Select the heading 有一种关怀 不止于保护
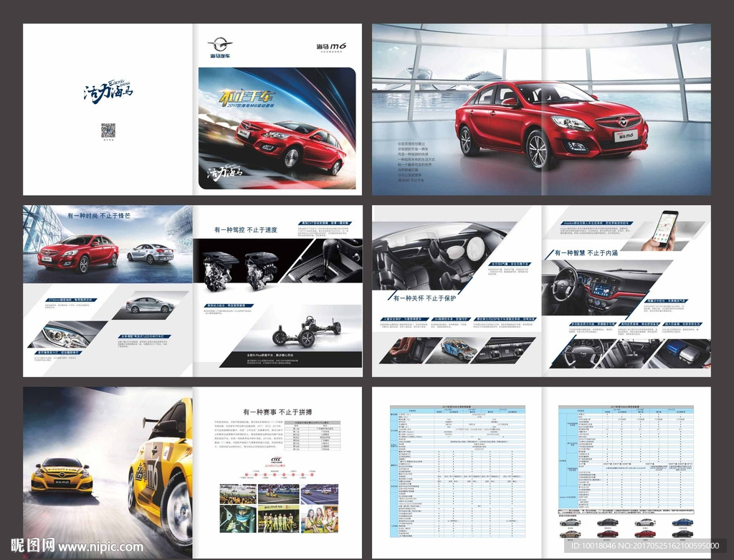The height and width of the screenshot is (560, 734). coord(424,298)
